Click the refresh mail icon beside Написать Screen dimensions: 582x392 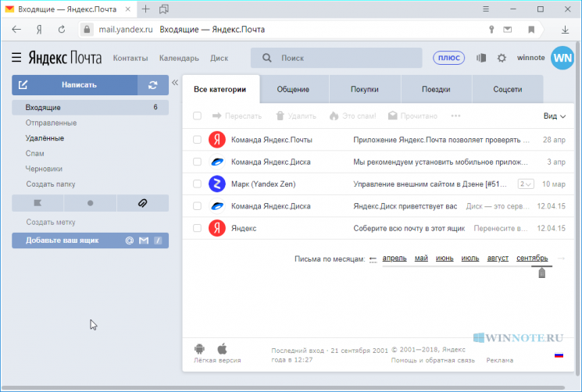click(x=153, y=85)
